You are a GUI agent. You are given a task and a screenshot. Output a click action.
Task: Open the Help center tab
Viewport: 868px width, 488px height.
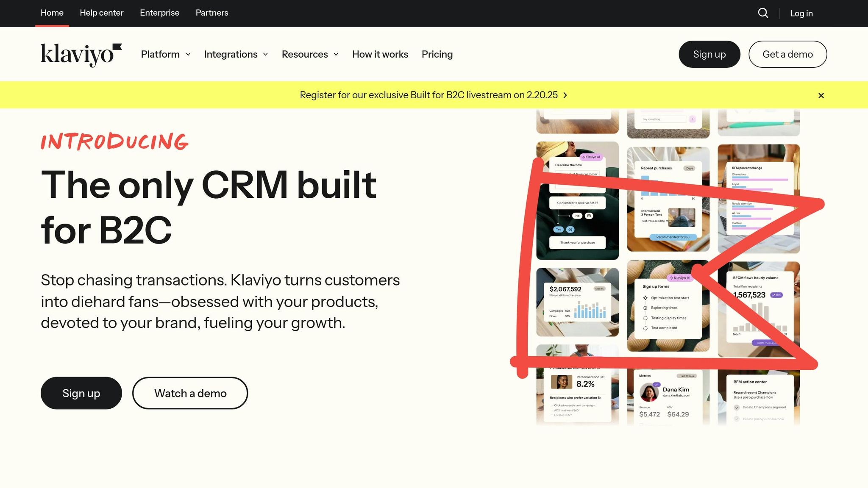click(x=102, y=13)
